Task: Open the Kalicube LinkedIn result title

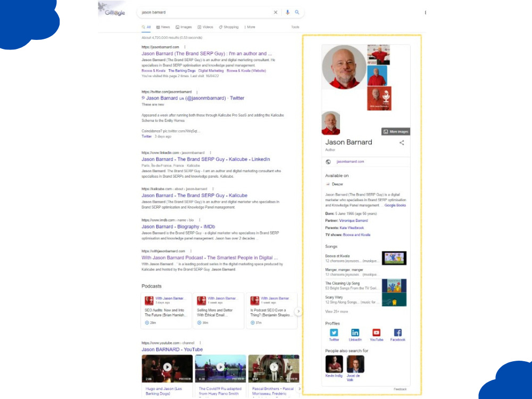Action: [205, 159]
